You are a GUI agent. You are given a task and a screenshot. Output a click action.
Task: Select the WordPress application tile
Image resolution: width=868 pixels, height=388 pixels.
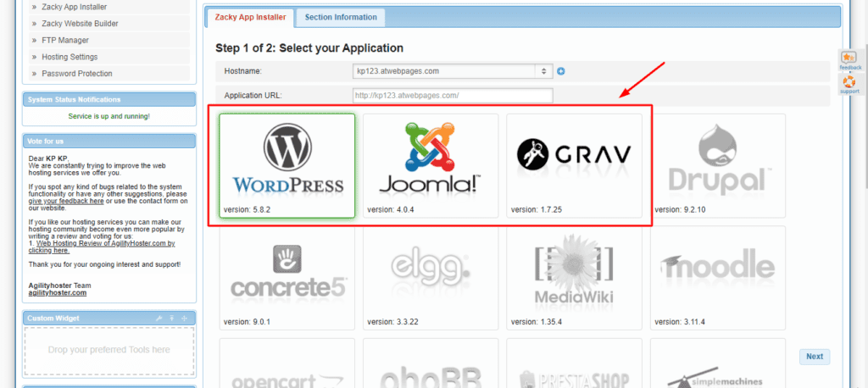pyautogui.click(x=287, y=165)
